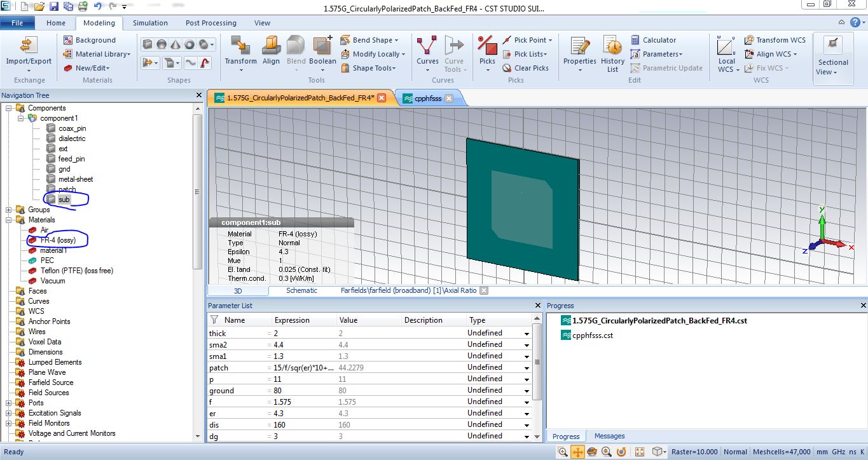Image resolution: width=868 pixels, height=460 pixels.
Task: Activate pan mode in status bar
Action: coord(577,452)
